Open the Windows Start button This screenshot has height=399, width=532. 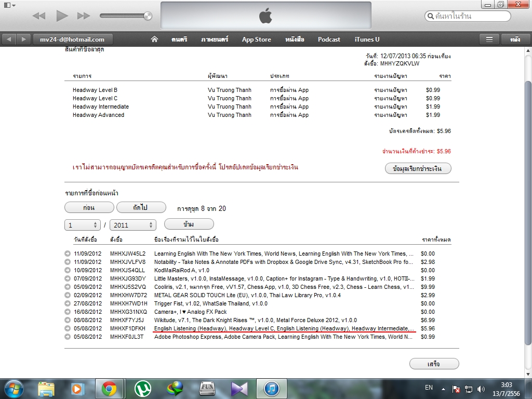pos(14,389)
